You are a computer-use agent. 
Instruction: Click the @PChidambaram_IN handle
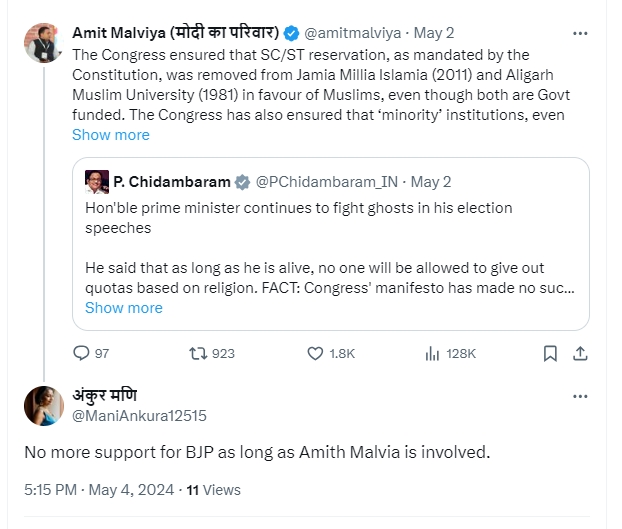pos(328,182)
